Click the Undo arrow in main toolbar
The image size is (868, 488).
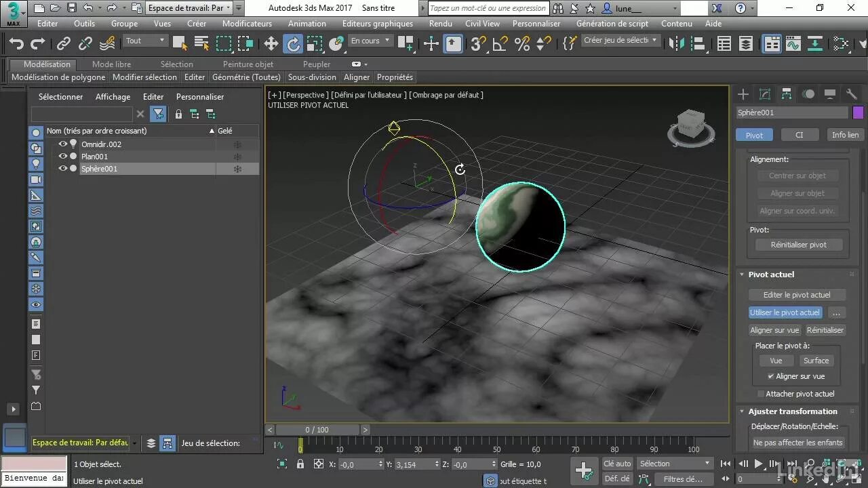pyautogui.click(x=16, y=44)
